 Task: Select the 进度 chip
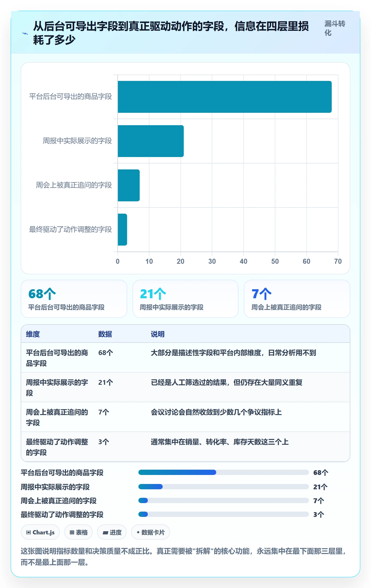[112, 532]
